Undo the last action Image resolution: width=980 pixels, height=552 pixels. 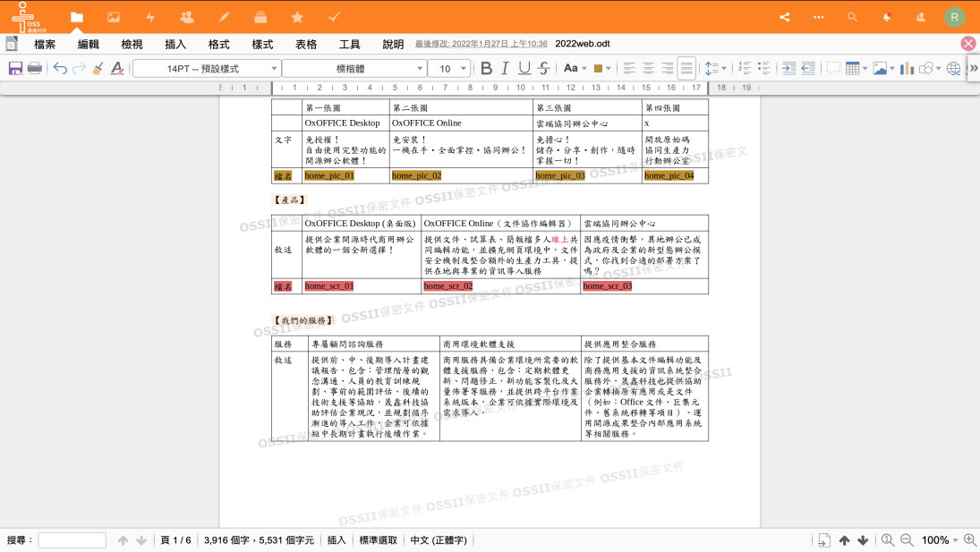point(60,68)
